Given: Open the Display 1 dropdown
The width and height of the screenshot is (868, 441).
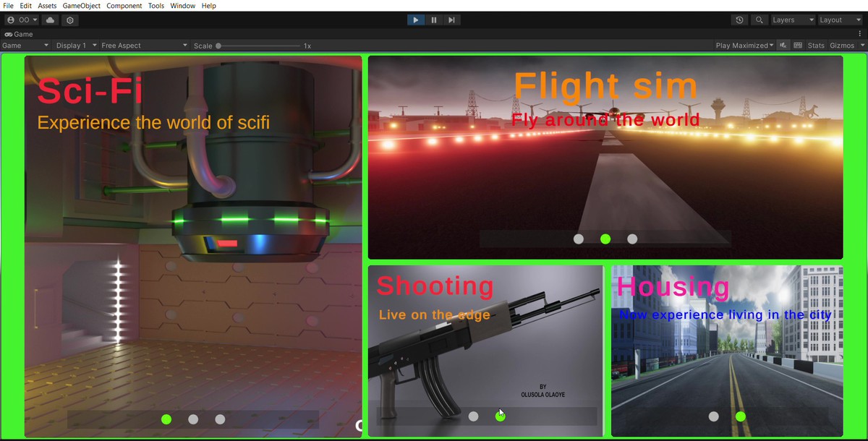Looking at the screenshot, I should (76, 46).
